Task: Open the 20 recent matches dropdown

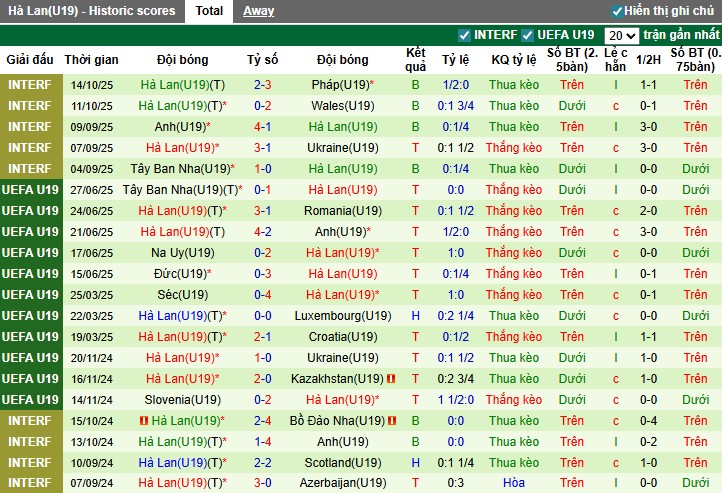Action: [621, 35]
